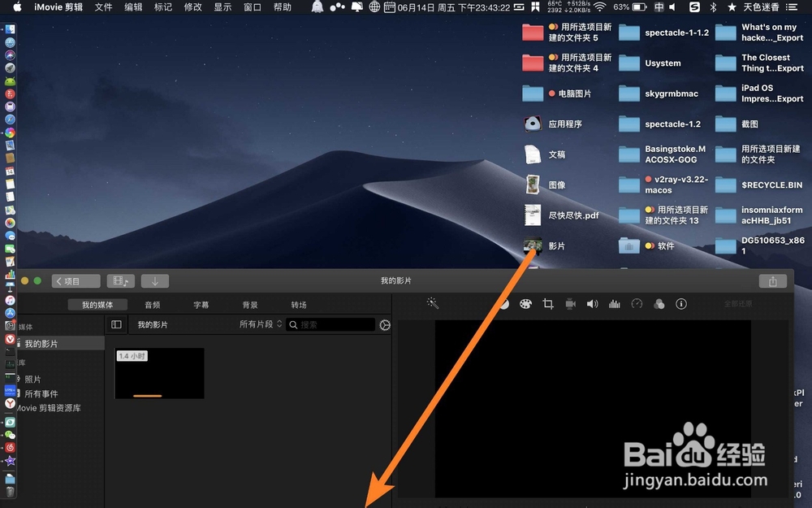Click the Import down-arrow icon
This screenshot has width=812, height=508.
click(154, 280)
